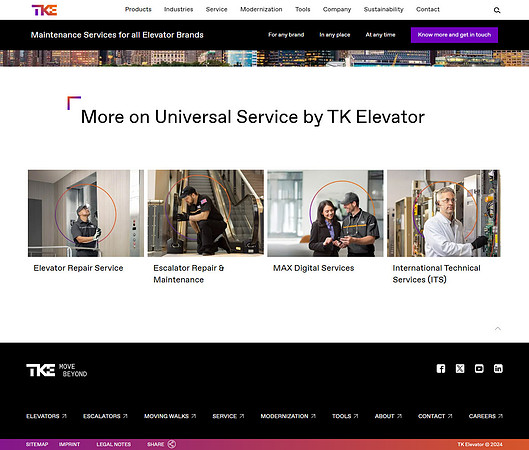The image size is (529, 450).
Task: Click the share circle icon
Action: pyautogui.click(x=172, y=444)
